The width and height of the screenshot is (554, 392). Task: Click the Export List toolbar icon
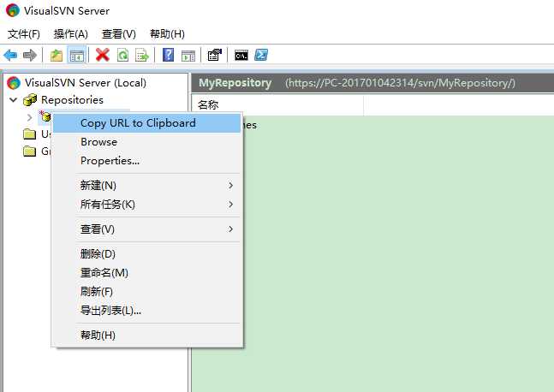(142, 55)
